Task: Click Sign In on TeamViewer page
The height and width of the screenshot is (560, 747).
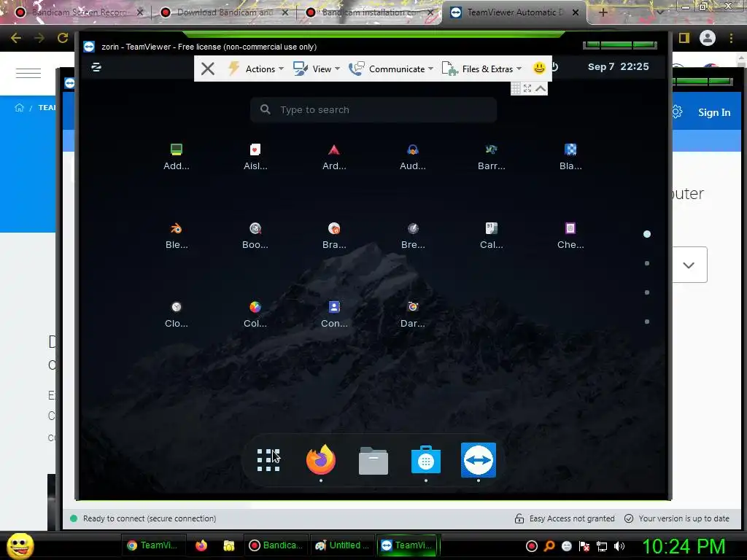Action: (713, 112)
